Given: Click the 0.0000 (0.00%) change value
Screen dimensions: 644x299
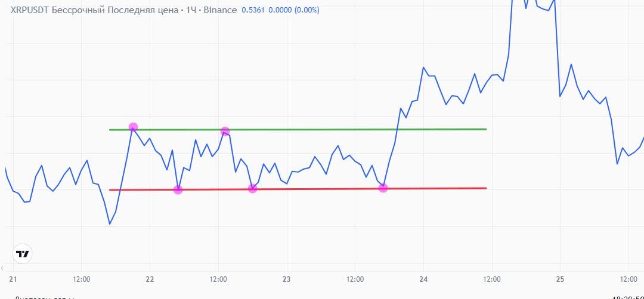Looking at the screenshot, I should 293,10.
